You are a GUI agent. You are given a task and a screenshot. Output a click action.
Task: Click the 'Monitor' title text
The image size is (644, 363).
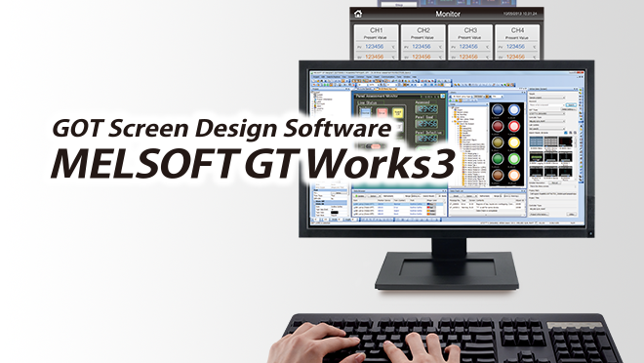tap(448, 14)
